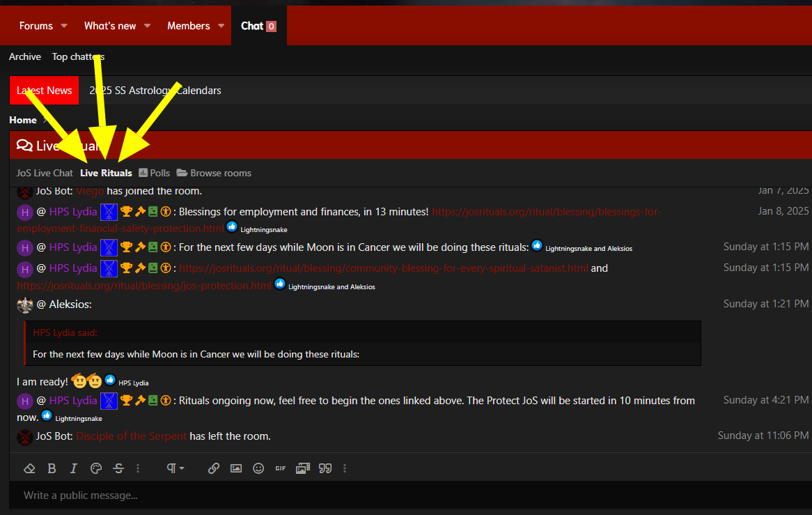The image size is (812, 515).
Task: Click the GIF insert icon
Action: 281,468
